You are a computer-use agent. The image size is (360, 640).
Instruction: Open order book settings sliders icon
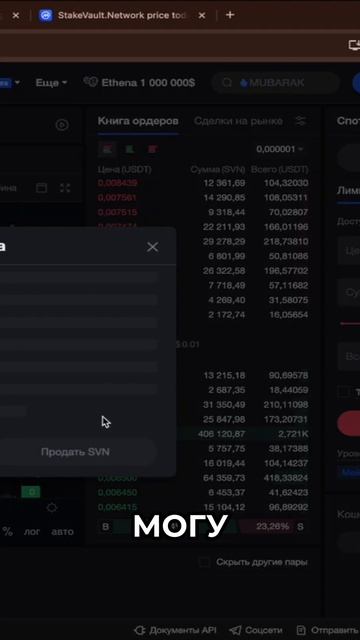[x=301, y=121]
